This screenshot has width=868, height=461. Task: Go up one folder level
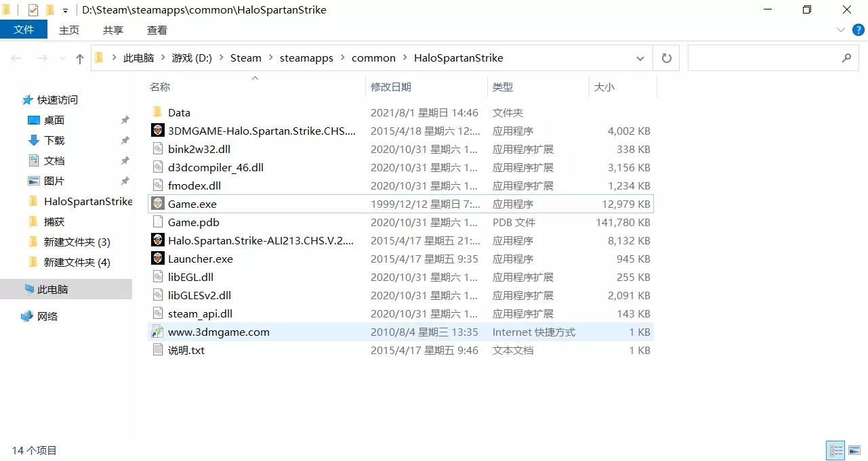(80, 58)
